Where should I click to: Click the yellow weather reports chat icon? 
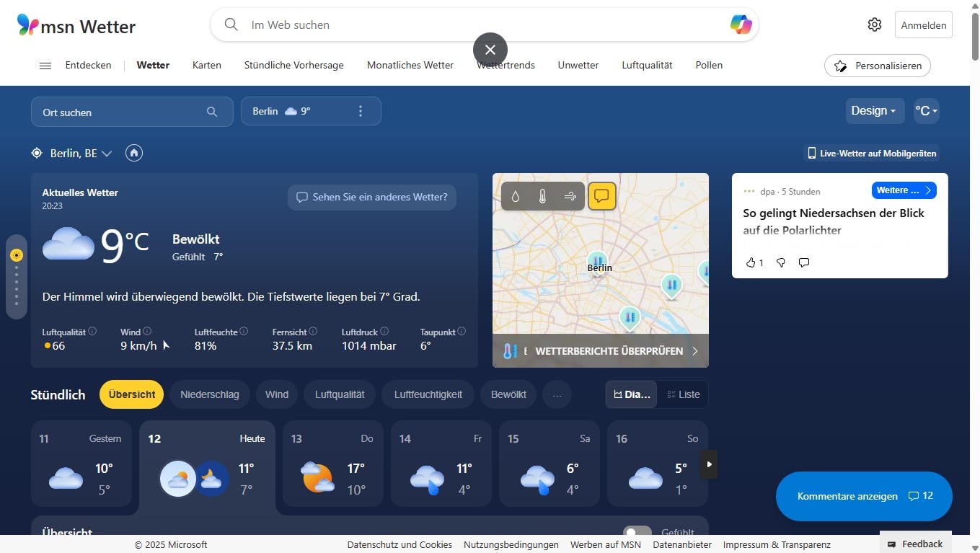601,196
